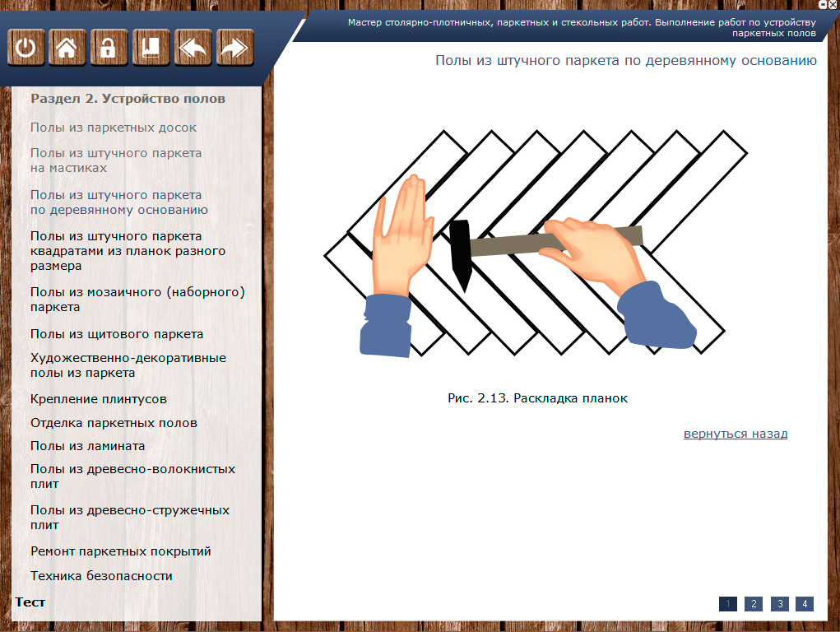Open the book/glossary icon
840x632 pixels.
[x=151, y=49]
